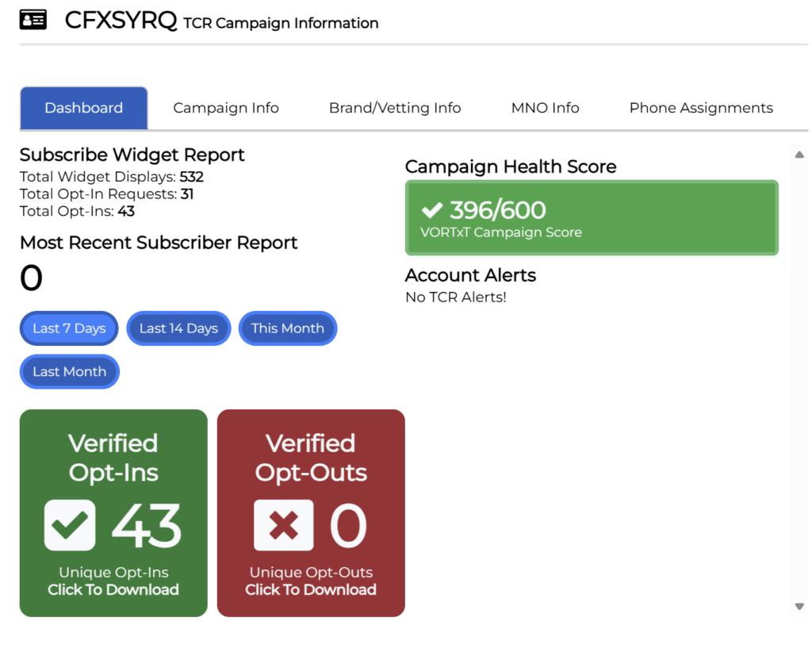Click the 43 count in Verified Opt-Ins card
812x652 pixels.
tap(147, 526)
